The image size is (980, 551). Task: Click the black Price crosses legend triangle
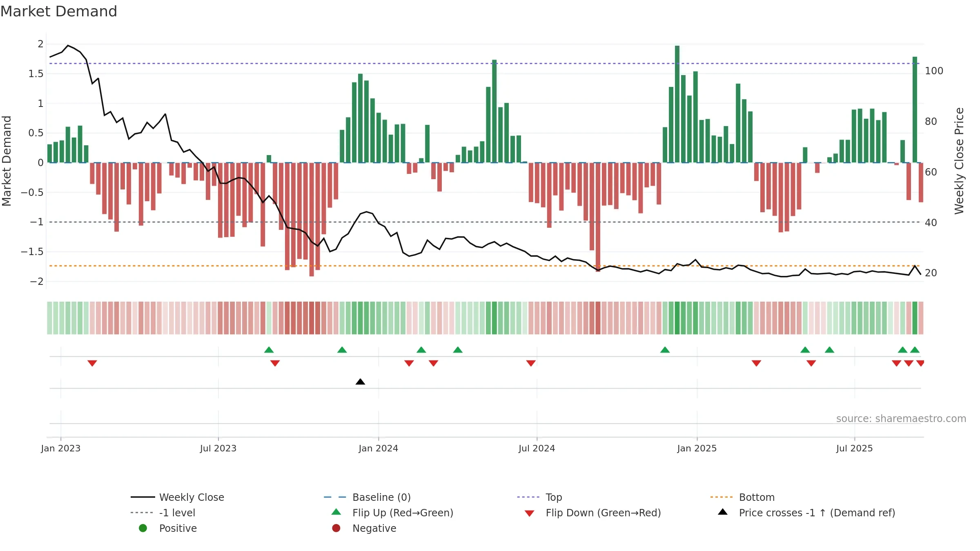[x=723, y=512]
